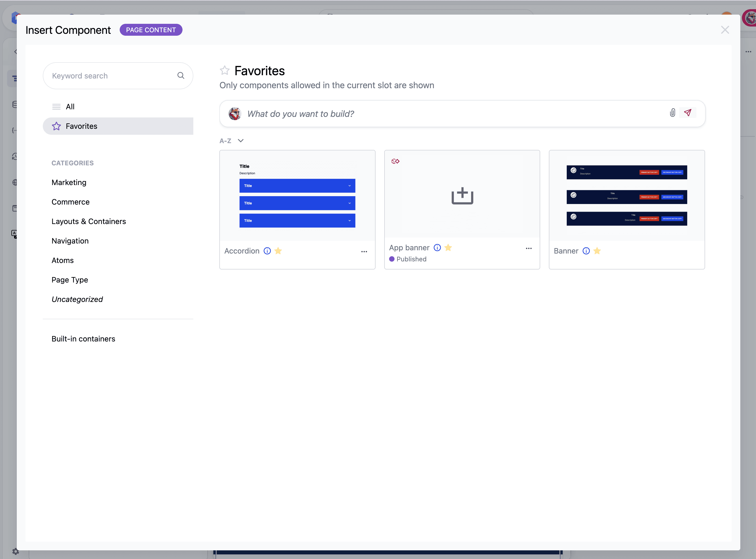Select the Banner preview thumbnail
The height and width of the screenshot is (559, 756).
[x=627, y=196]
